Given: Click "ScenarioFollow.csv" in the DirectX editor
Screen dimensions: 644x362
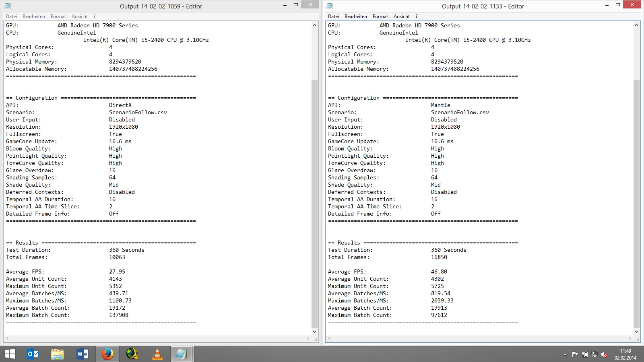Looking at the screenshot, I should [138, 112].
